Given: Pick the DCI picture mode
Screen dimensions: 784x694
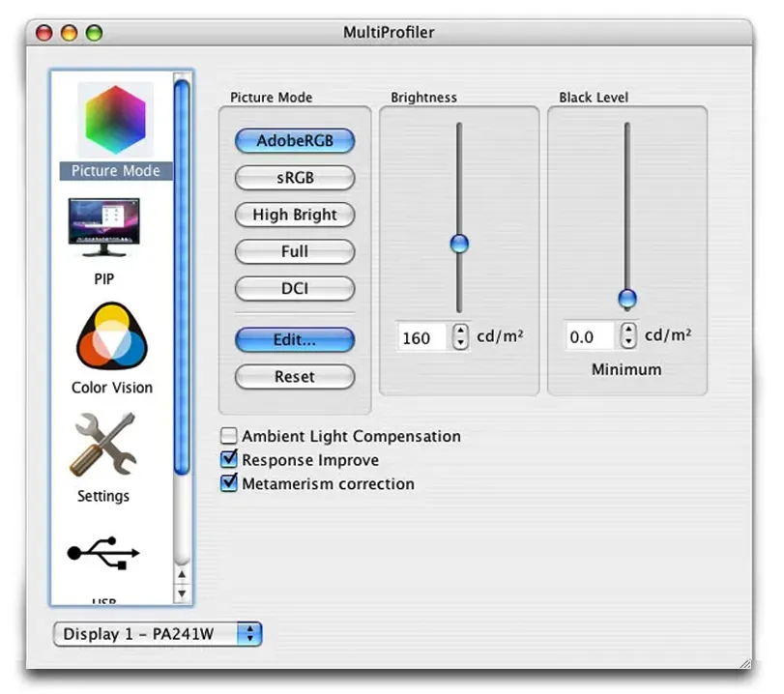Looking at the screenshot, I should [x=295, y=288].
